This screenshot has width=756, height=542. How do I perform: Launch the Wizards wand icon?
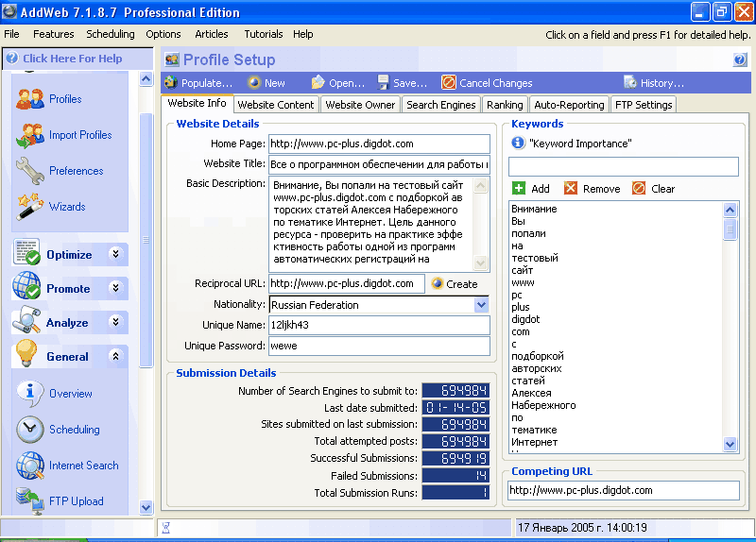[x=30, y=207]
